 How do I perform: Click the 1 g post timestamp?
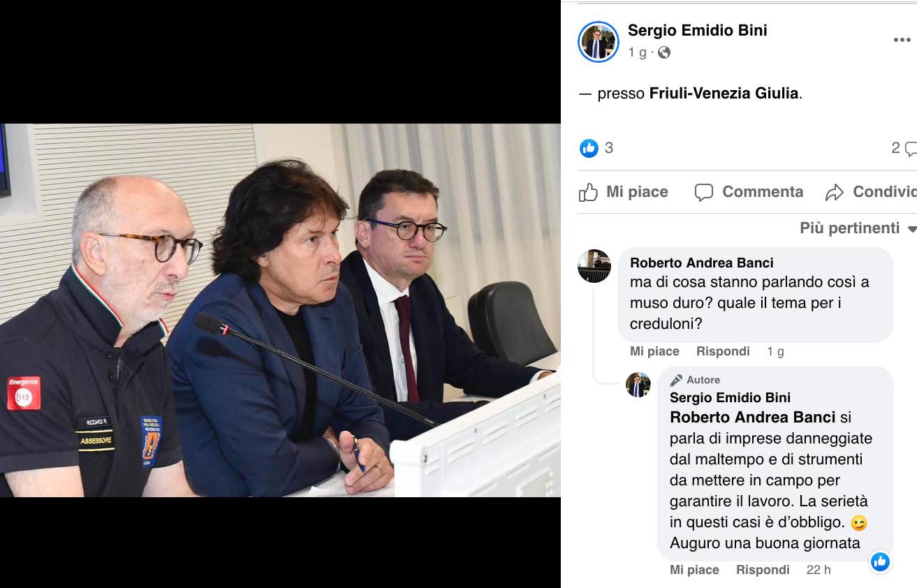coord(637,52)
